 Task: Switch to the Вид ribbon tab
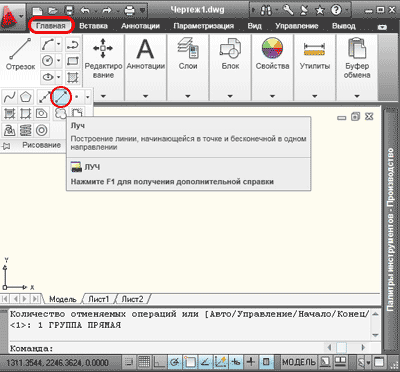[254, 26]
